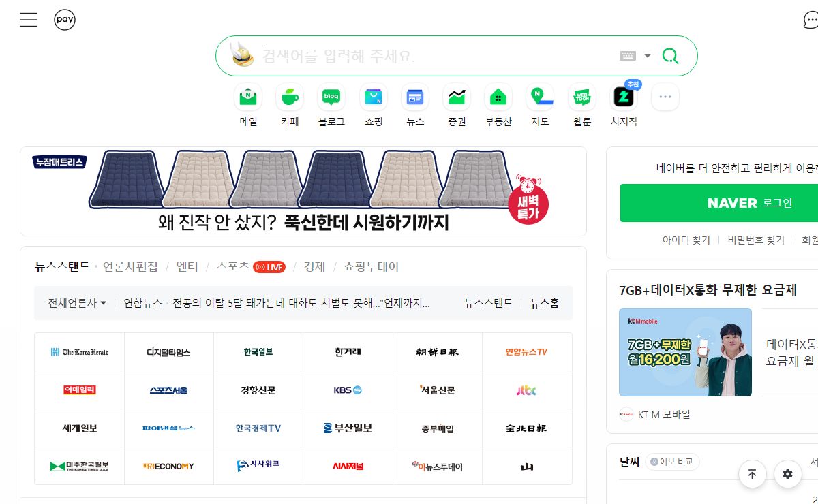Open 매경ECONOMY publisher logo
818x504 pixels.
click(x=169, y=467)
